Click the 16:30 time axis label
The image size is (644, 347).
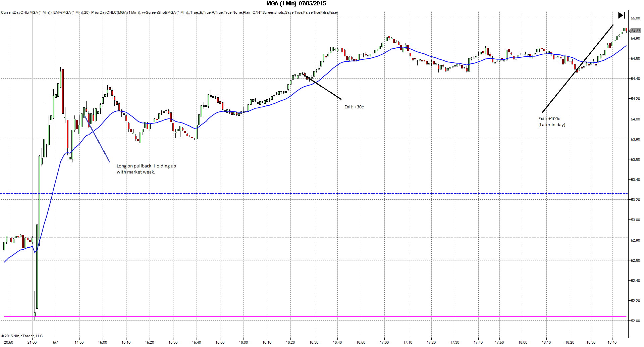pos(314,342)
